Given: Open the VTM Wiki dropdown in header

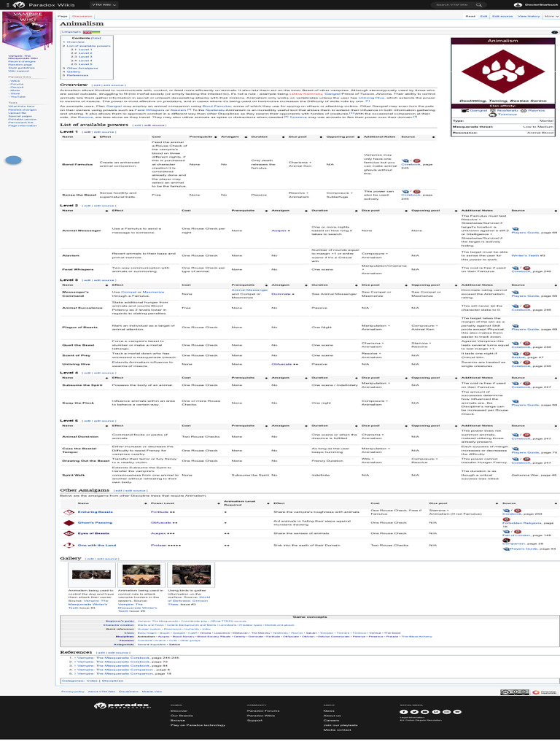Looking at the screenshot, I should click(x=104, y=5).
